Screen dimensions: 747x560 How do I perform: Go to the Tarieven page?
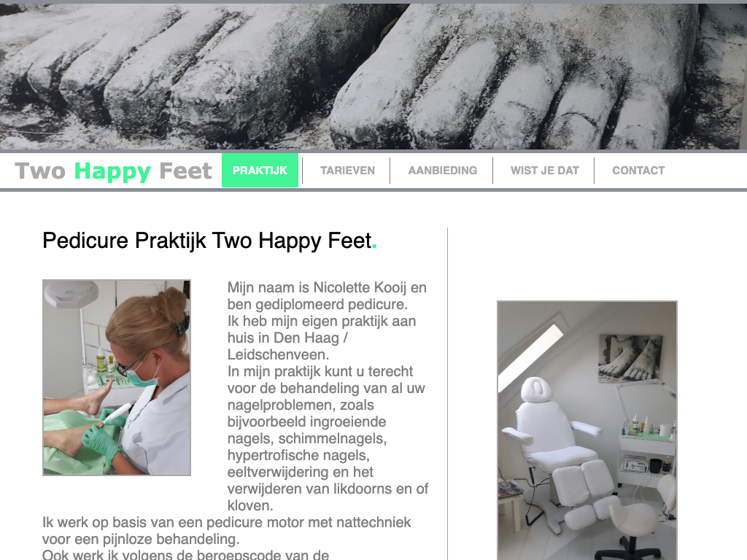[347, 171]
